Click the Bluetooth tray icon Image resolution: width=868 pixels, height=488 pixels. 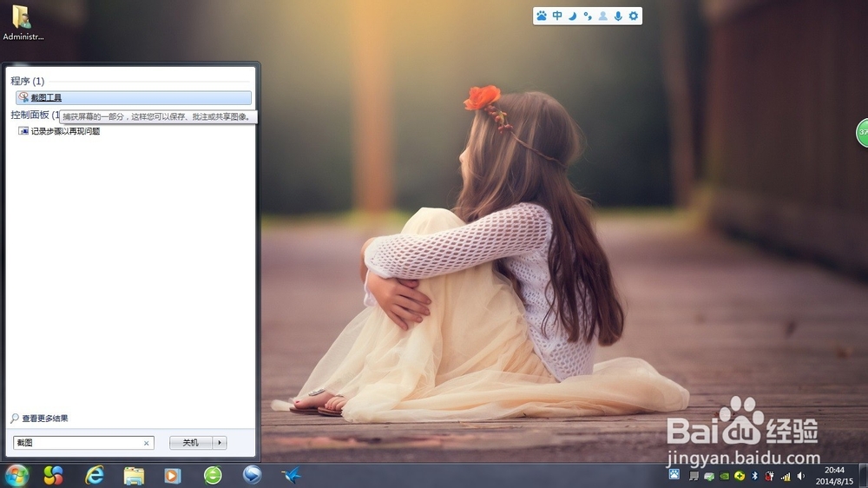pos(754,476)
